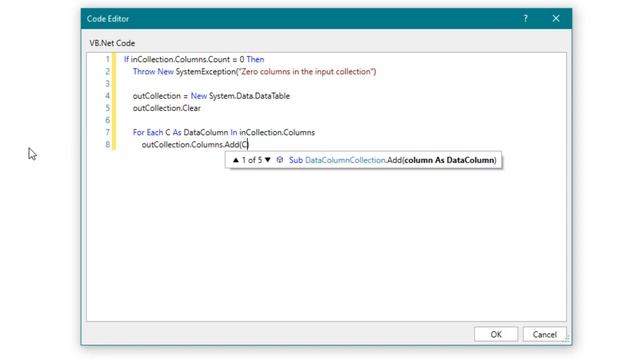
Task: Click line number 8 in gutter
Action: [108, 144]
